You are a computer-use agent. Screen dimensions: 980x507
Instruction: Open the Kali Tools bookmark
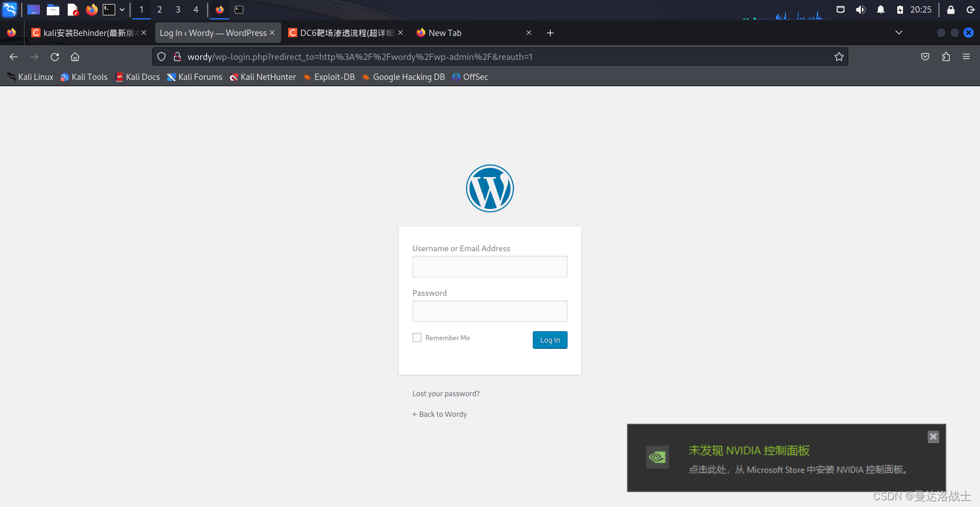84,77
